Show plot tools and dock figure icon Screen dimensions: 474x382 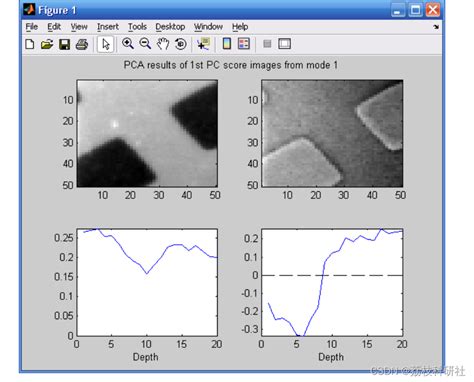(284, 44)
